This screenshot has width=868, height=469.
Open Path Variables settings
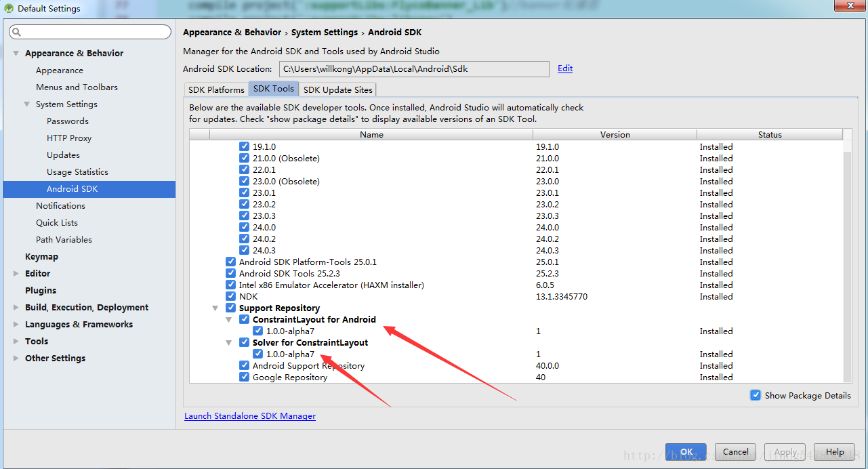(64, 239)
